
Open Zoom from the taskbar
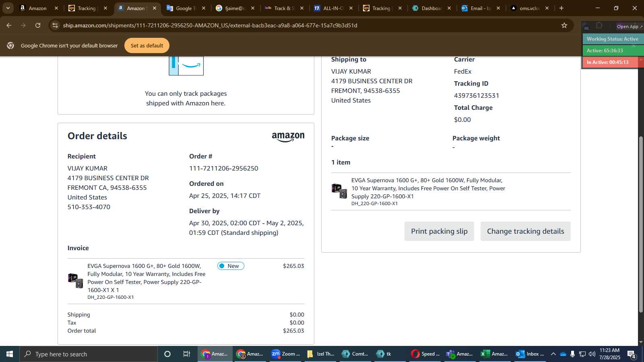tap(285, 354)
